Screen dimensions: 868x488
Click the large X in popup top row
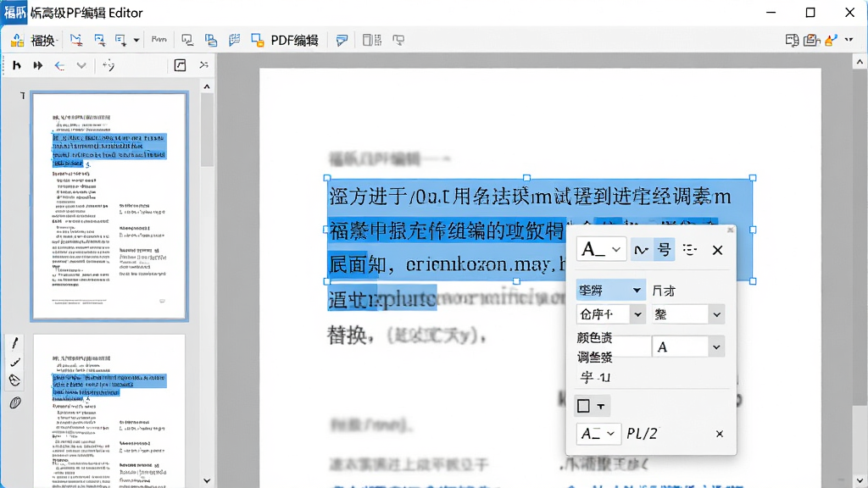coord(717,250)
